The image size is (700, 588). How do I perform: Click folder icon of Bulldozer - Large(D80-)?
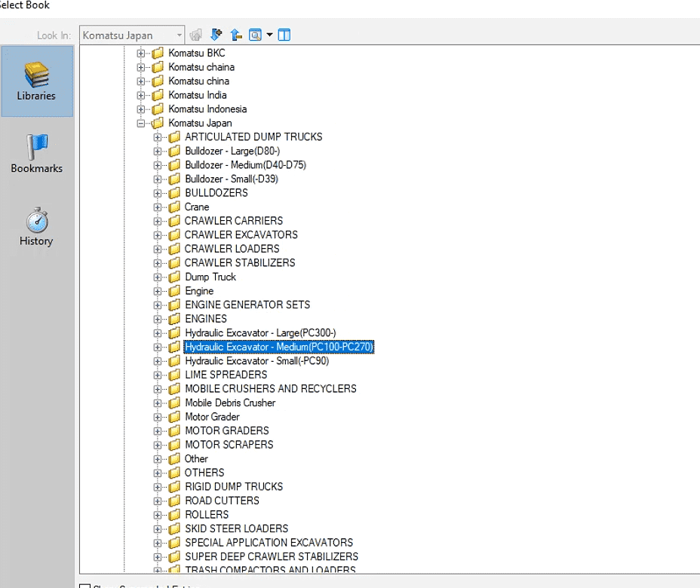click(174, 151)
